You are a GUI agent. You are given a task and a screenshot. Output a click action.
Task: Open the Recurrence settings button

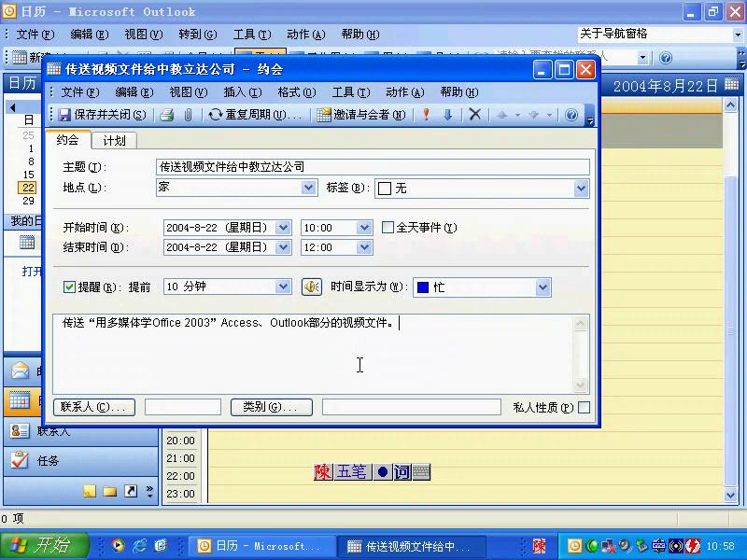255,115
